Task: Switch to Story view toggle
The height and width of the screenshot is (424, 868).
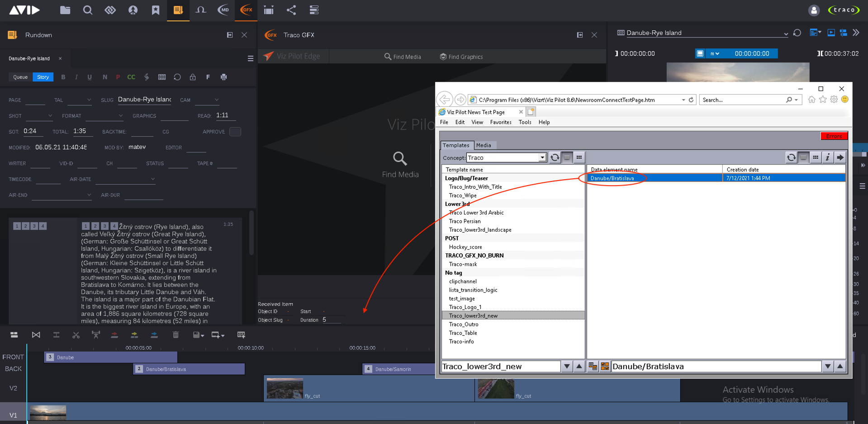Action: (x=43, y=77)
